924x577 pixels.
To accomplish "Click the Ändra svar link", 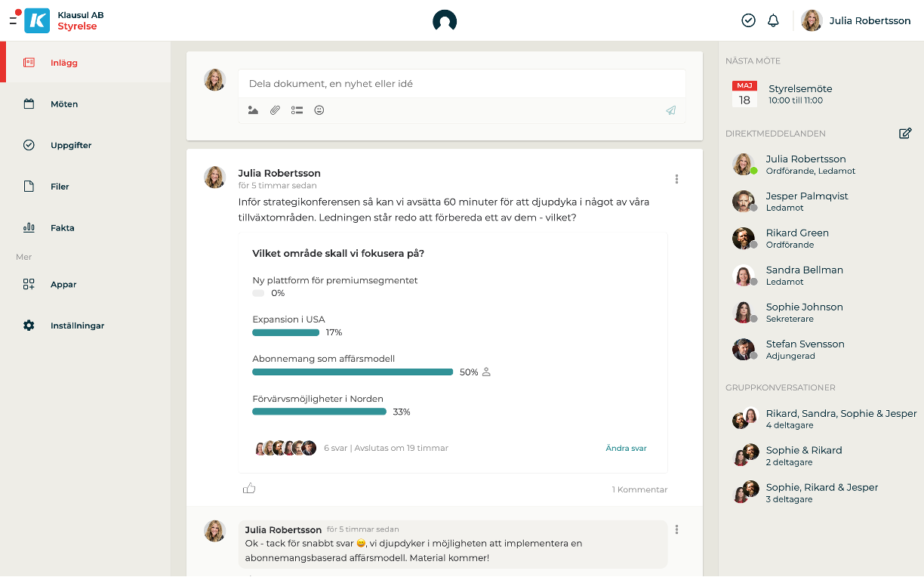I will (626, 448).
